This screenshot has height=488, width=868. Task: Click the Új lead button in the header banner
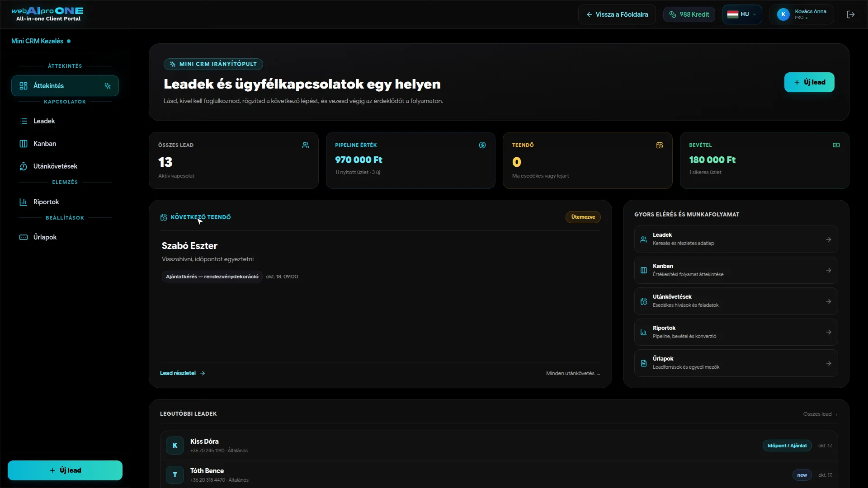809,82
